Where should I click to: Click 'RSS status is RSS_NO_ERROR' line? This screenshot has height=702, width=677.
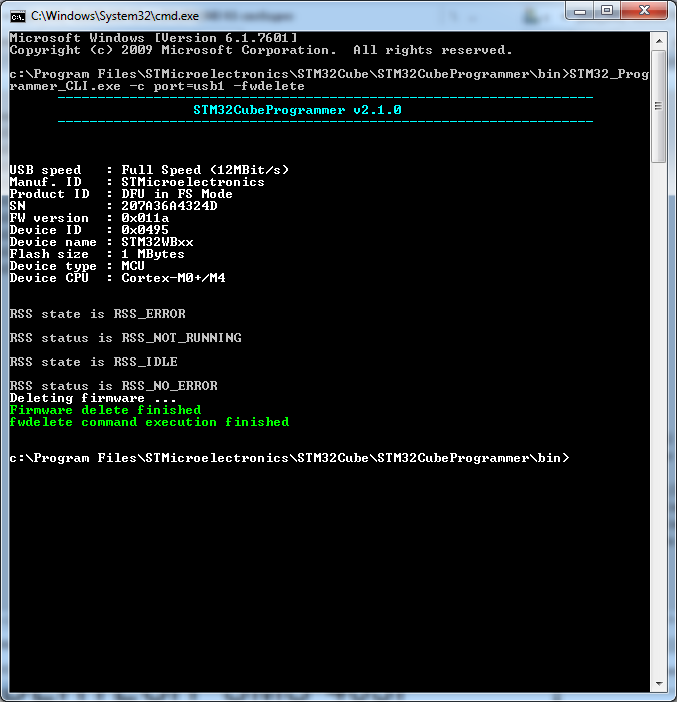[113, 386]
